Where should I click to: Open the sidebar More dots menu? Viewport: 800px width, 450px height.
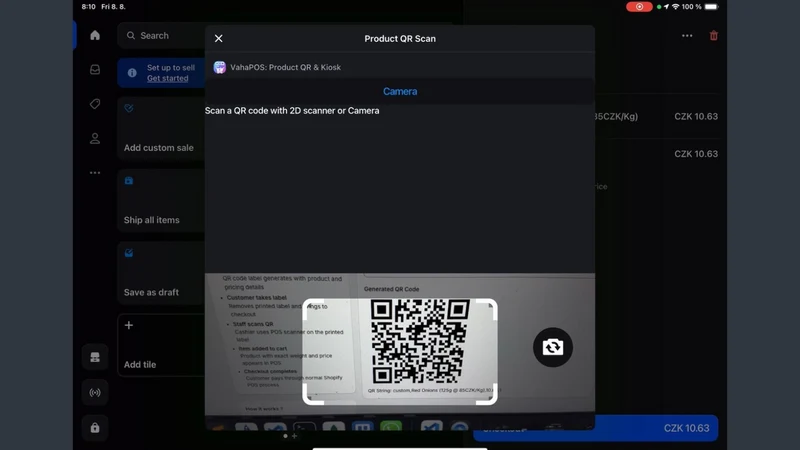coord(95,173)
